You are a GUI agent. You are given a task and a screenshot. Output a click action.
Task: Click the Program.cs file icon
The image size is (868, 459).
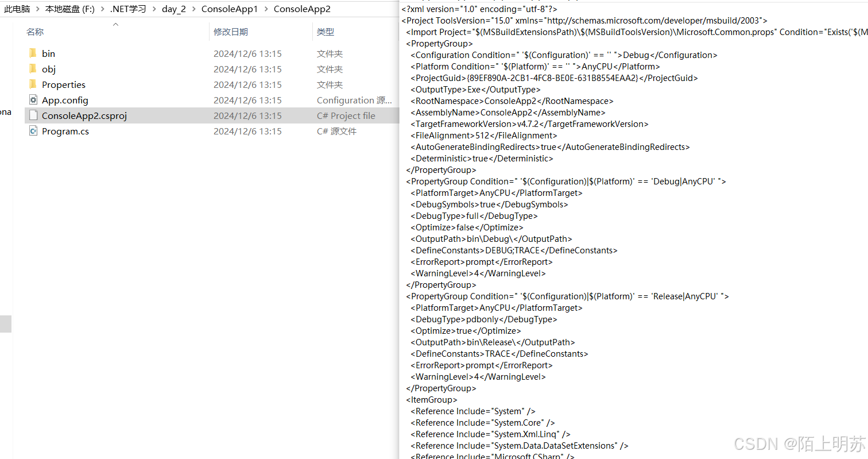(x=33, y=131)
